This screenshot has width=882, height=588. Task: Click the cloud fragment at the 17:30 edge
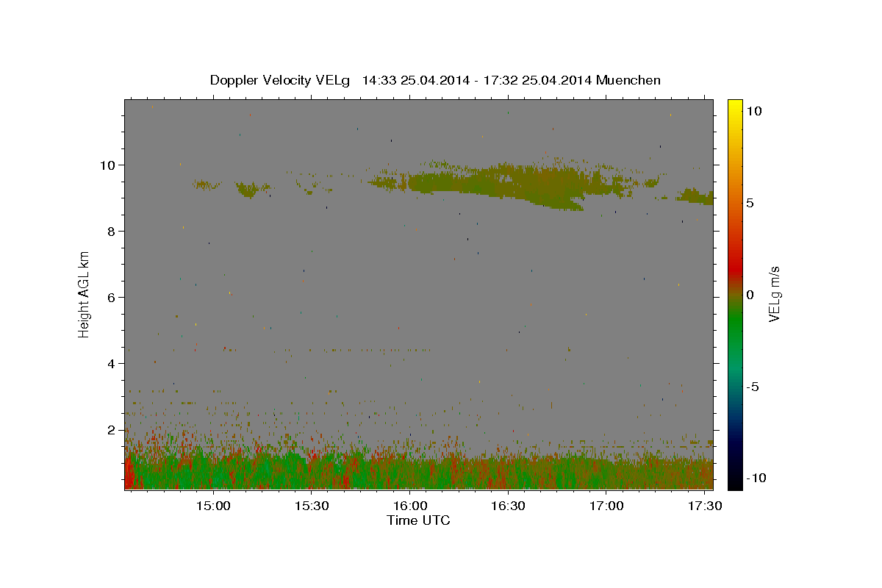click(x=697, y=196)
